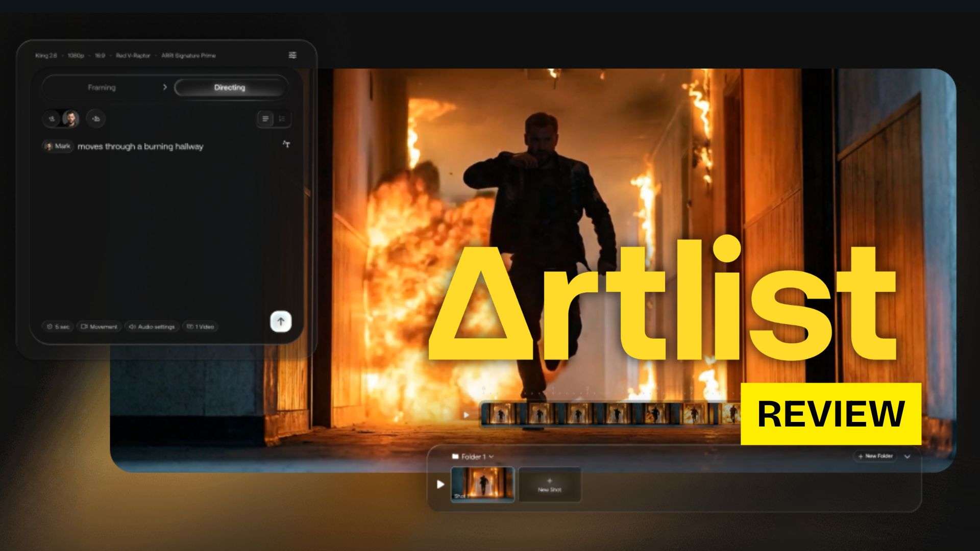Click the white up-arrow submit button
Image resolution: width=980 pixels, height=551 pixels.
[x=281, y=321]
